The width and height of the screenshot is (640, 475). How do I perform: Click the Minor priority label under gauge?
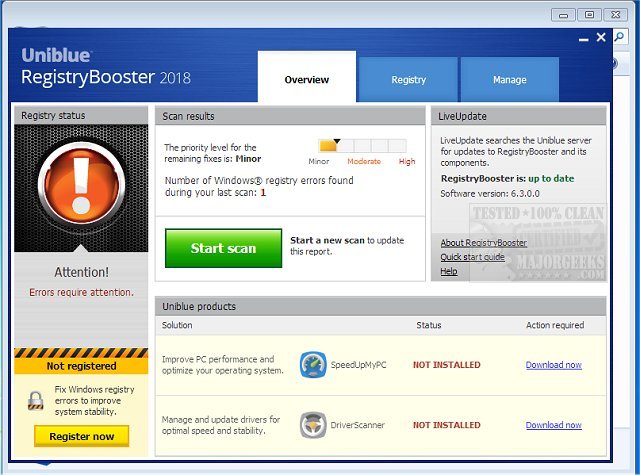318,161
